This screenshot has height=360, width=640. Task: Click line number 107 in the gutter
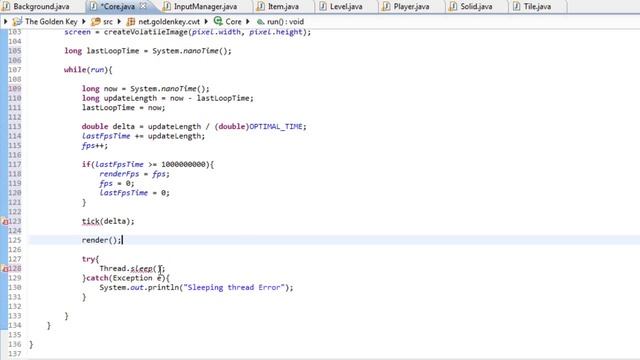coord(15,70)
